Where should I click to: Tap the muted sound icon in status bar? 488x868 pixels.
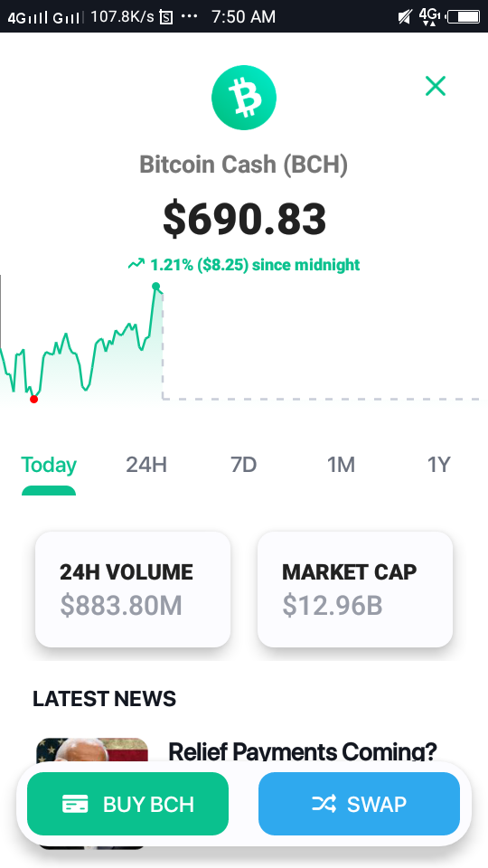405,17
